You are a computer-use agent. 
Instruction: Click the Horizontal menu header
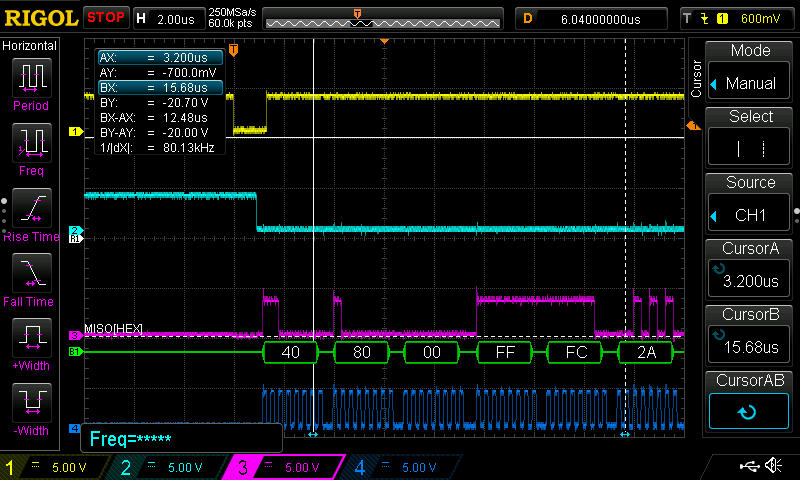tap(30, 46)
